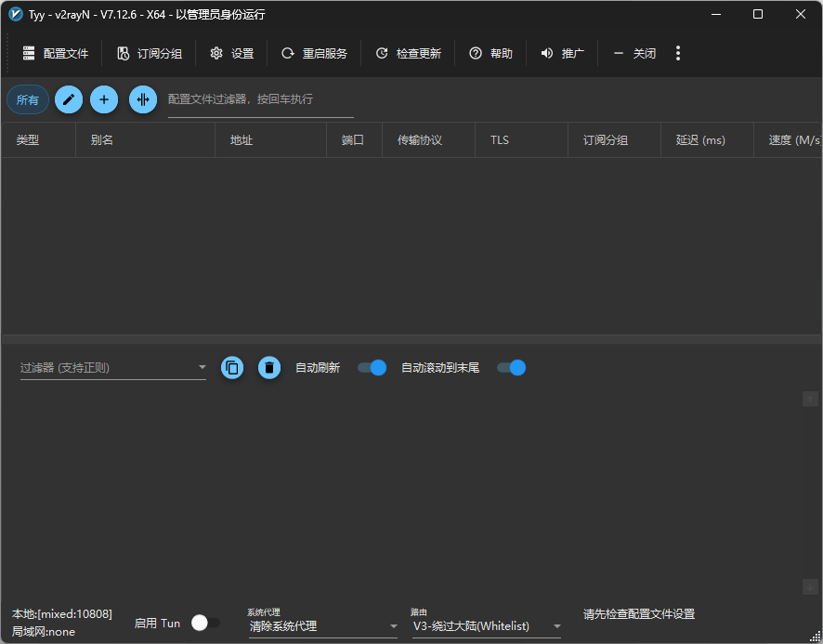Open the three-dot overflow menu

(678, 53)
